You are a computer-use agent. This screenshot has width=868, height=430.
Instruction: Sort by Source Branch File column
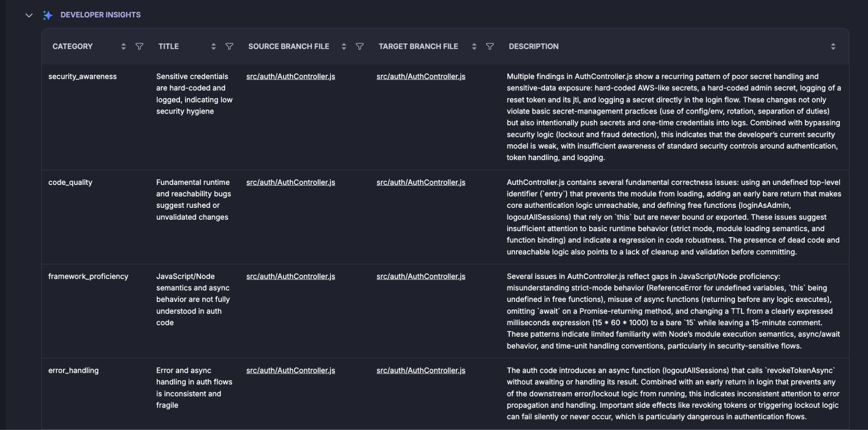(344, 47)
